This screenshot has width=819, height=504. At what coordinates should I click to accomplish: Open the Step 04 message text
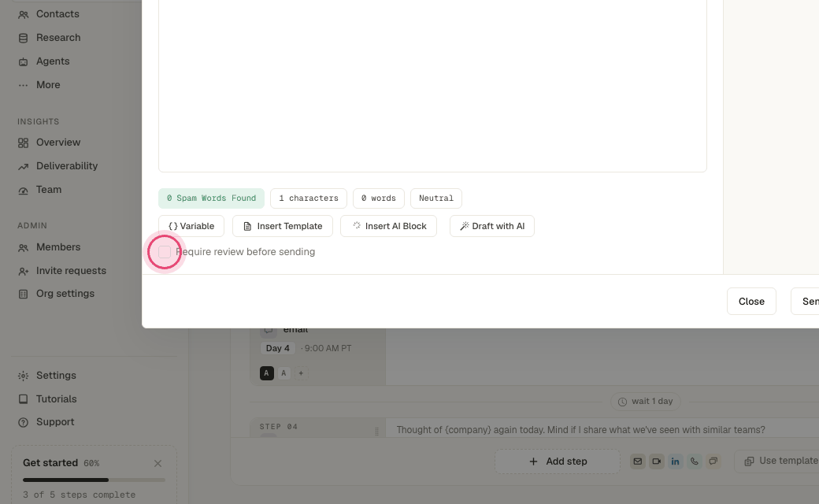click(581, 430)
